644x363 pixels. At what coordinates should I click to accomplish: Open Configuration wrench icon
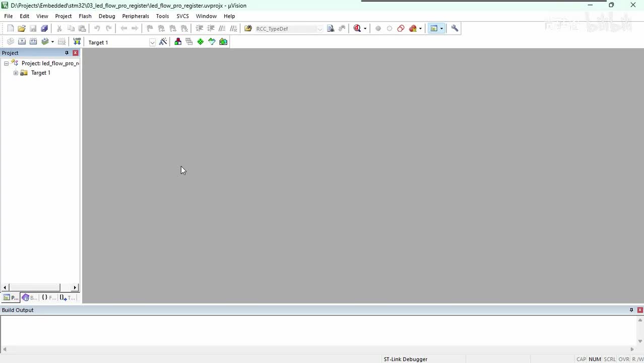455,29
